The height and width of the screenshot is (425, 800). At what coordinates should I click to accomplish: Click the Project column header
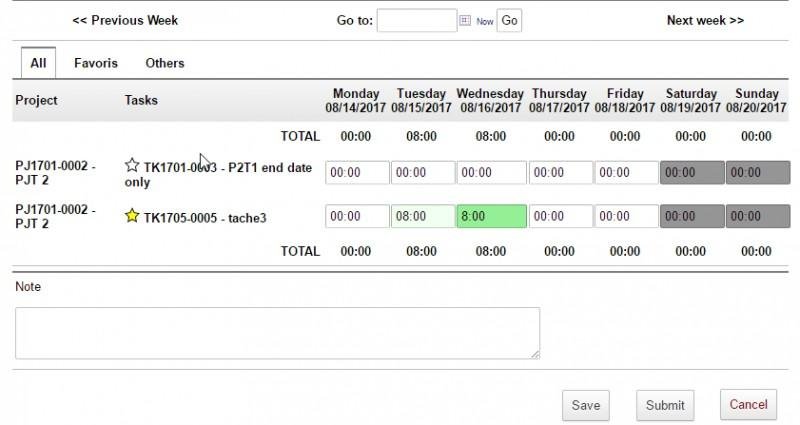click(x=36, y=100)
